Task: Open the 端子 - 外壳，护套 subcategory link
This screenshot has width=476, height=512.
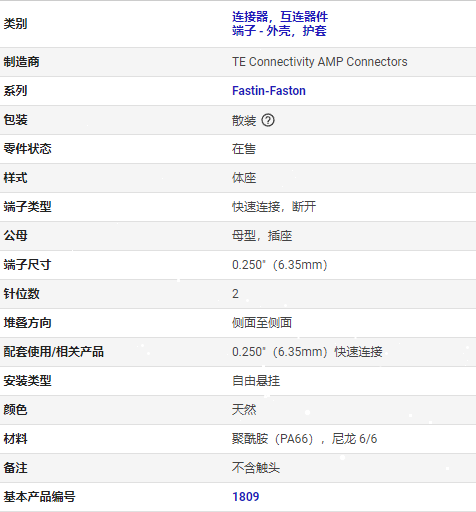Action: pyautogui.click(x=279, y=31)
